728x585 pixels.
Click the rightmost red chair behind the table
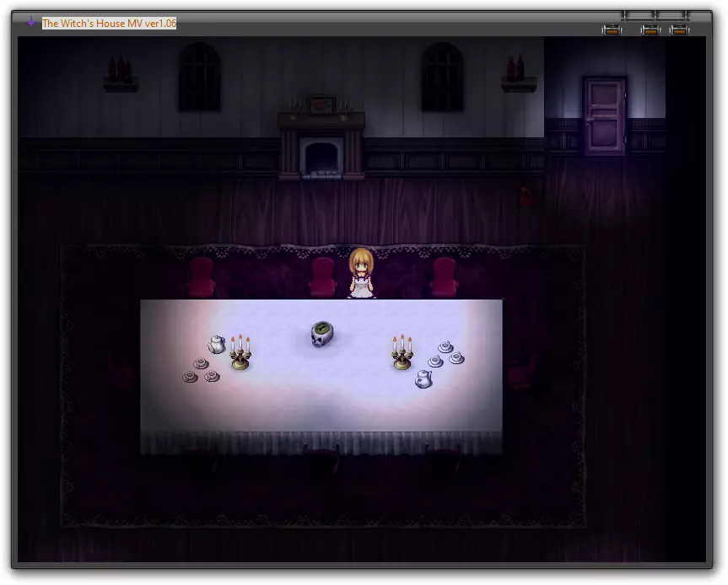[x=445, y=277]
